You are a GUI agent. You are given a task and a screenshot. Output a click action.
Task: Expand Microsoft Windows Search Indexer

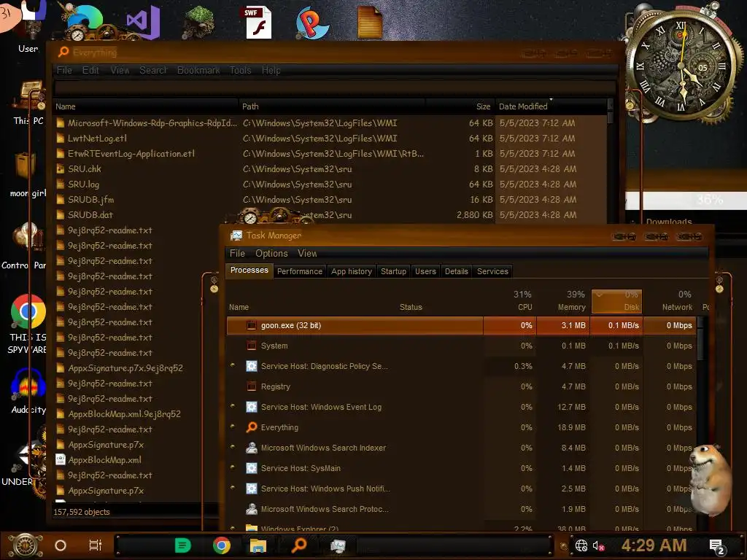point(233,448)
